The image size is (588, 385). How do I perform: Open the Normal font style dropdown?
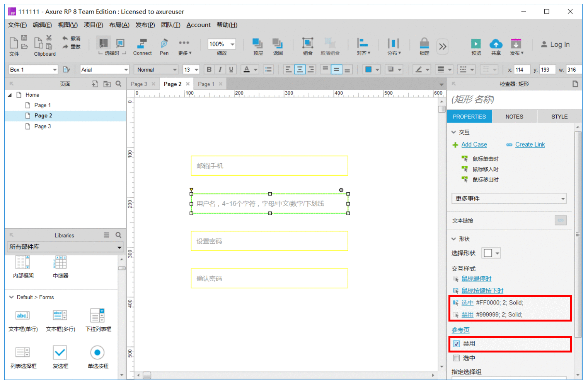(175, 70)
